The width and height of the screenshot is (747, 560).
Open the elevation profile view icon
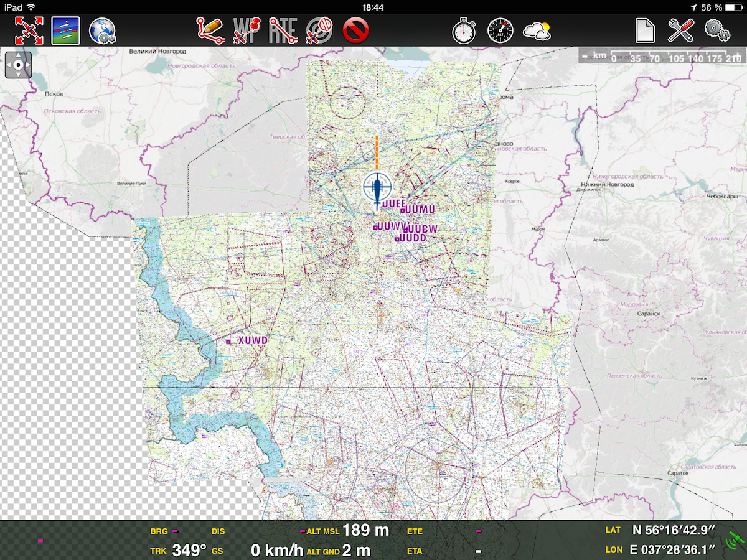pos(65,30)
